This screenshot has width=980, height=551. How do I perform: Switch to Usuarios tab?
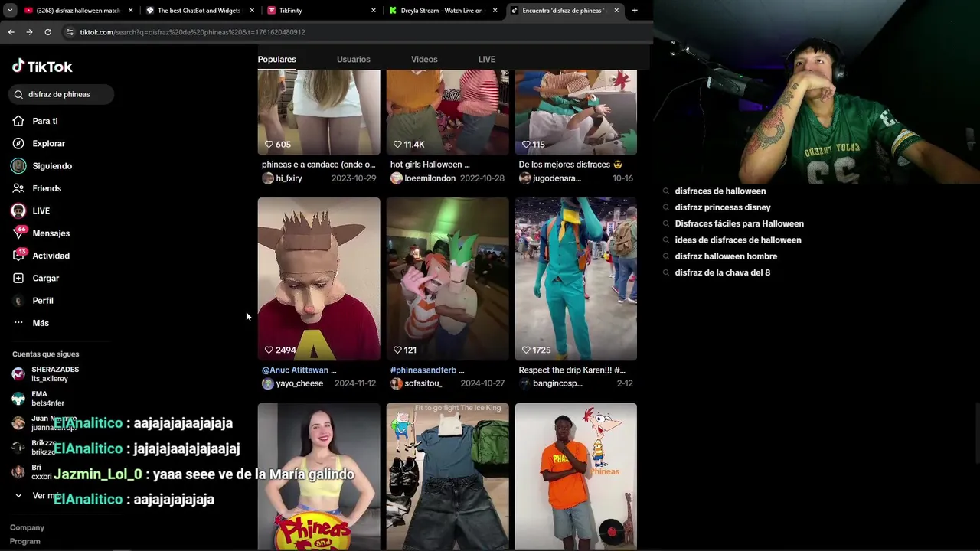coord(353,59)
